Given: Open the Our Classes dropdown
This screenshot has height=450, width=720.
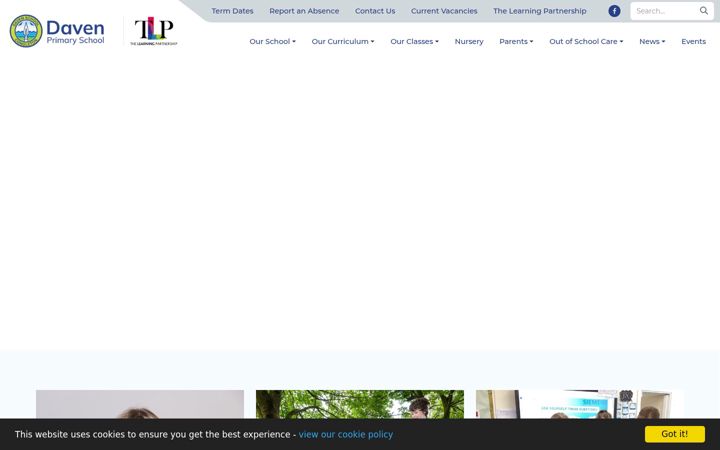Looking at the screenshot, I should pos(415,41).
